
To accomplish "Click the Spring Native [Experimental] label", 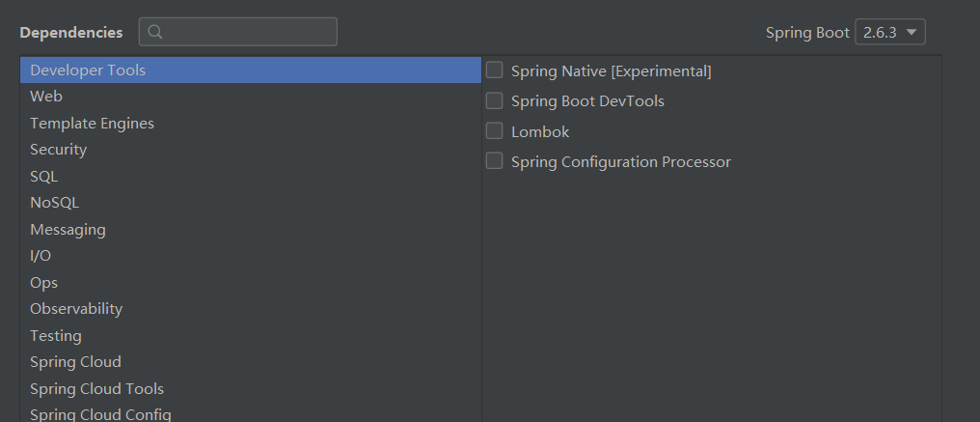I will [x=612, y=71].
